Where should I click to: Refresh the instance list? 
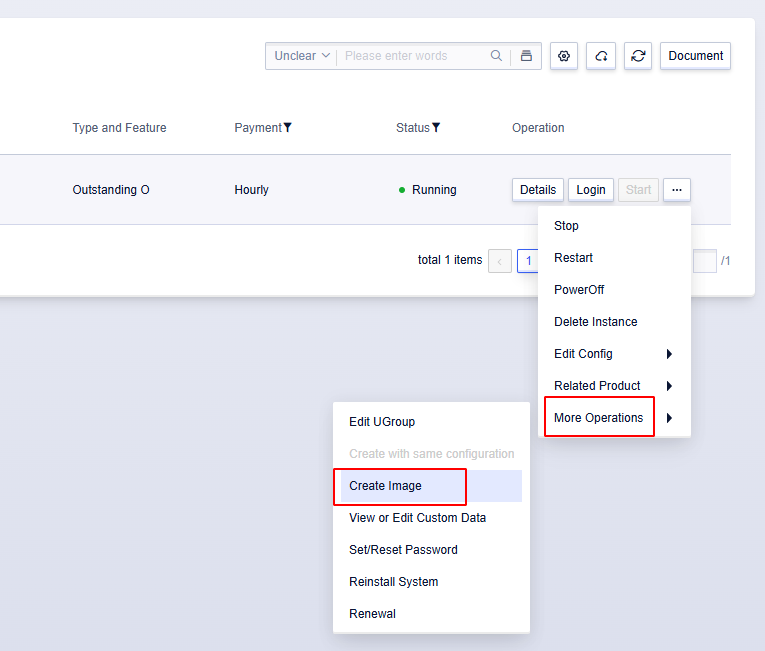coord(638,56)
